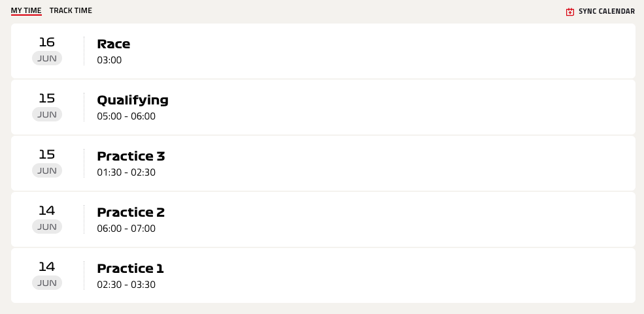The image size is (644, 314).
Task: Switch to the TRACK TIME tab
Action: pos(71,10)
